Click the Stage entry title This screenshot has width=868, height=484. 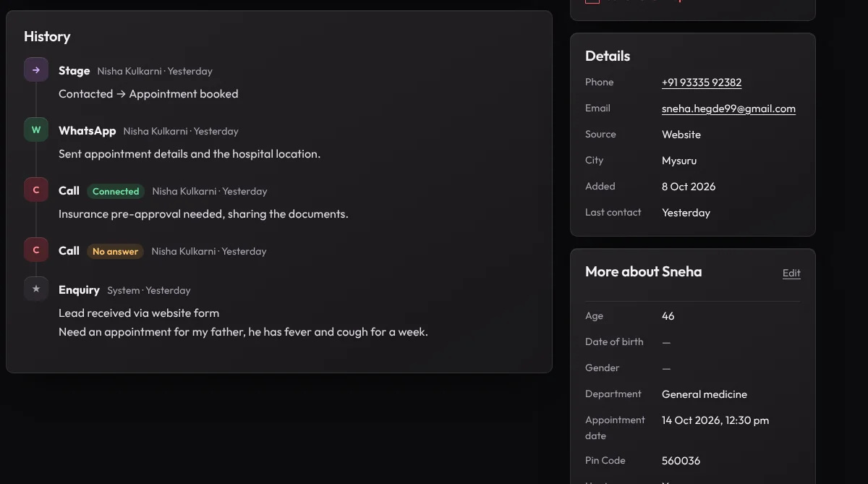point(75,71)
